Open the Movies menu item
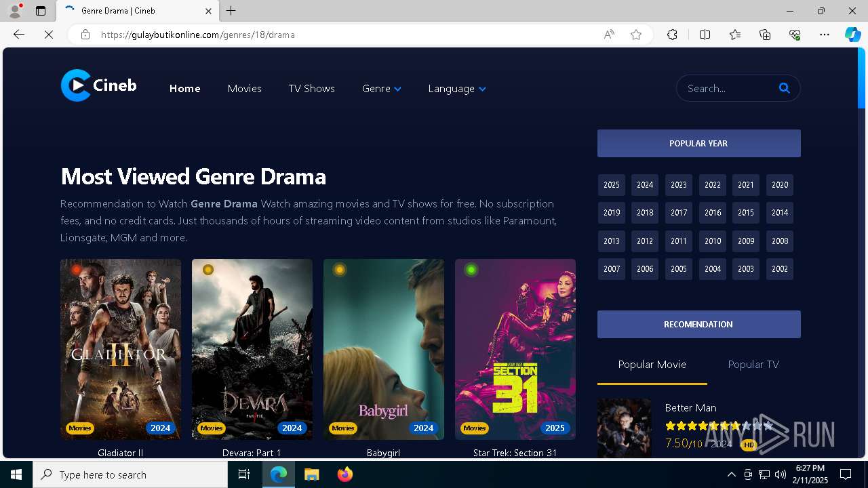Screen dimensions: 868x488 [244, 89]
